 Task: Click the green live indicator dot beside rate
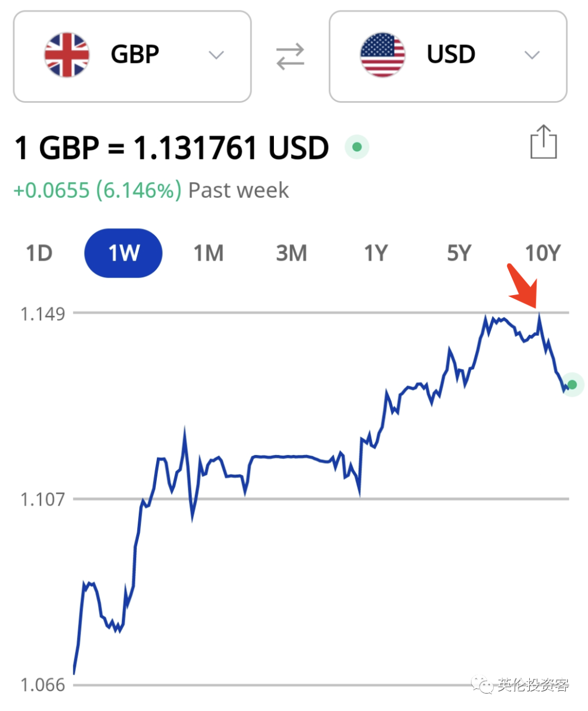pyautogui.click(x=357, y=147)
